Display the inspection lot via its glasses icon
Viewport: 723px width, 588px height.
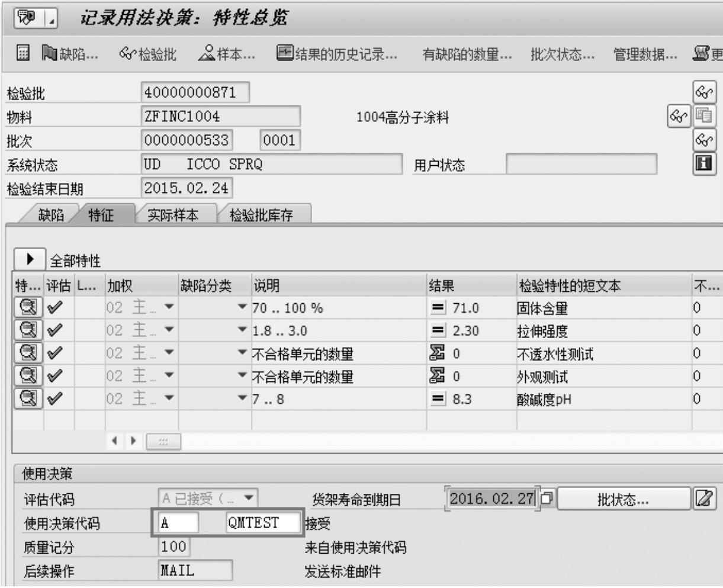705,93
